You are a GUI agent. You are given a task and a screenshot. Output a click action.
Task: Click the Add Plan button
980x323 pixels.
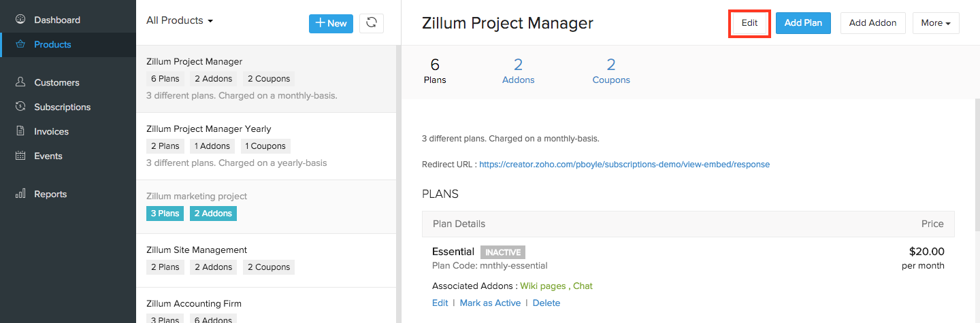click(803, 23)
